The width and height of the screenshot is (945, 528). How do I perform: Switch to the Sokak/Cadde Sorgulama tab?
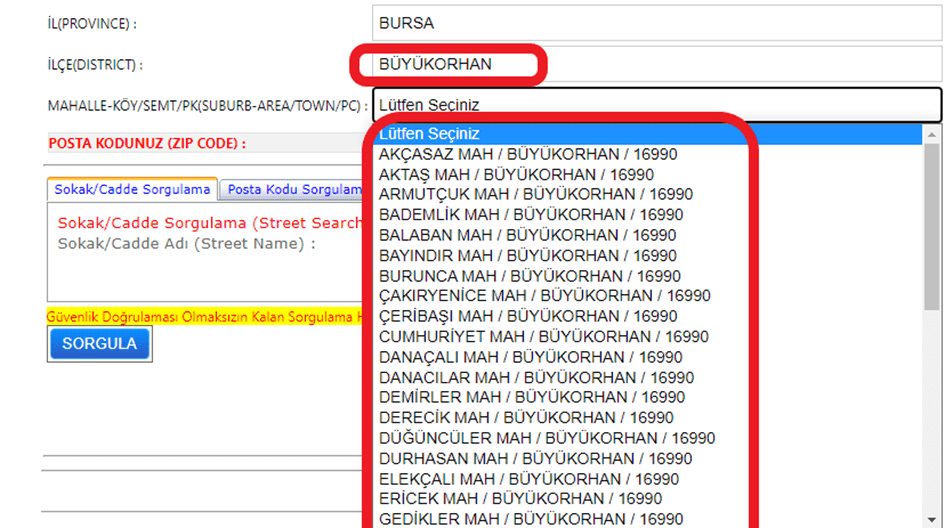click(132, 189)
